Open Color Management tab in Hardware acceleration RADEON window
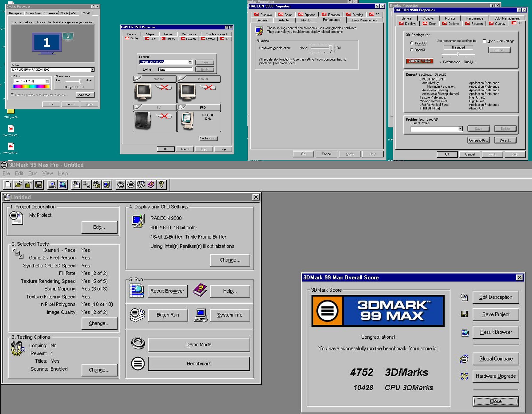 pyautogui.click(x=364, y=20)
